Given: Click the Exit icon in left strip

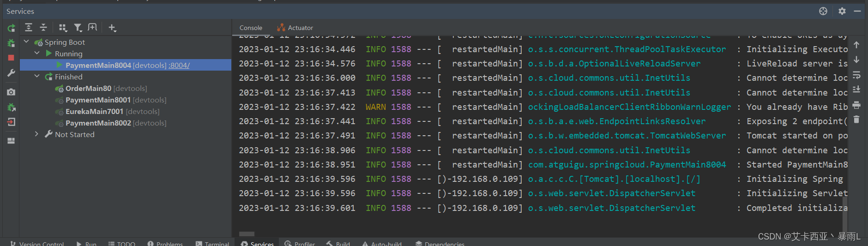Looking at the screenshot, I should [11, 122].
